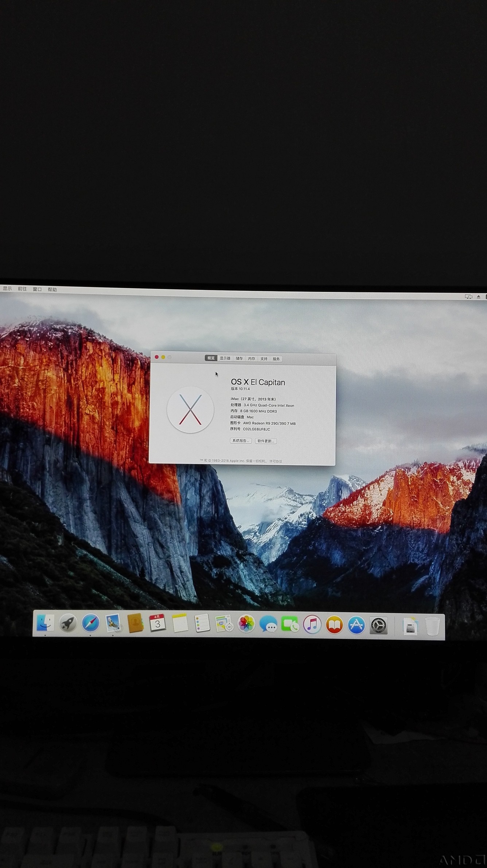This screenshot has width=487, height=868.
Task: Close About This Mac window
Action: (157, 357)
